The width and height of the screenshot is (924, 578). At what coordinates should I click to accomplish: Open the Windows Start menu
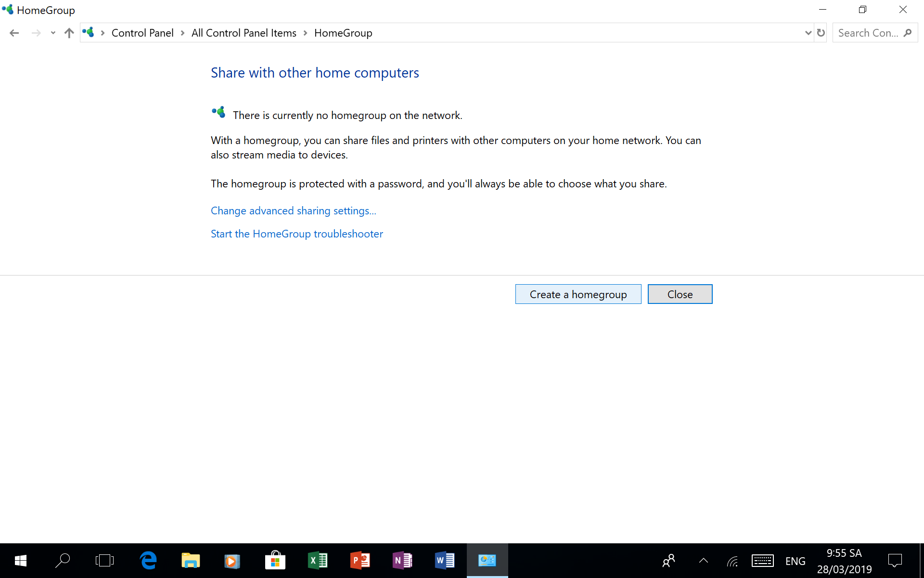(x=21, y=561)
